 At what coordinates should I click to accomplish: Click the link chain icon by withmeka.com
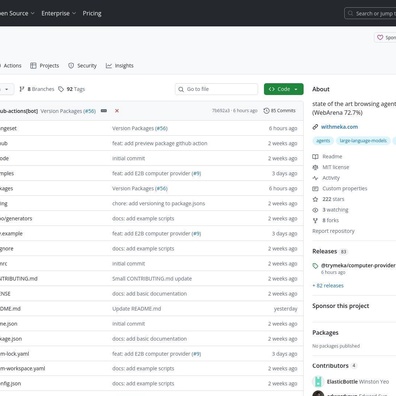coord(315,127)
